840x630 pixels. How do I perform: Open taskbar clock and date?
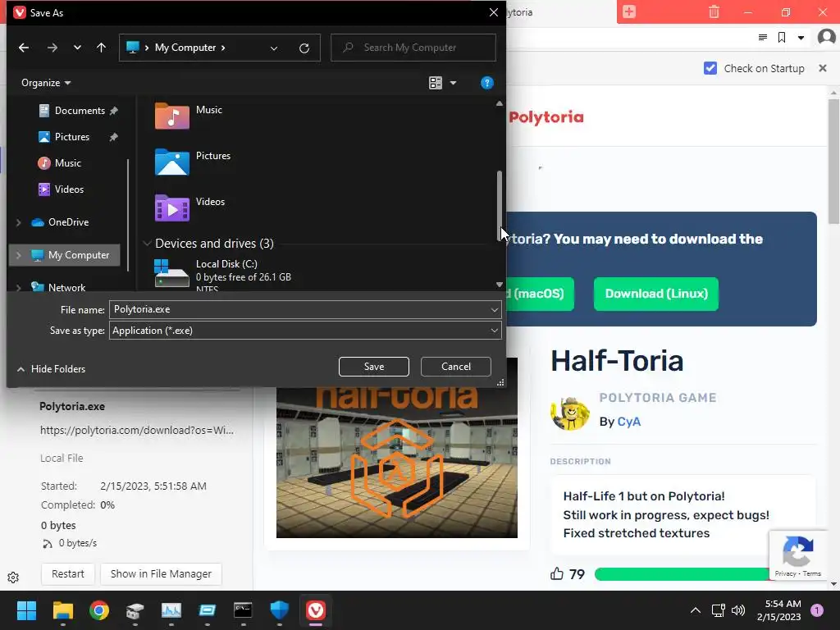[779, 610]
